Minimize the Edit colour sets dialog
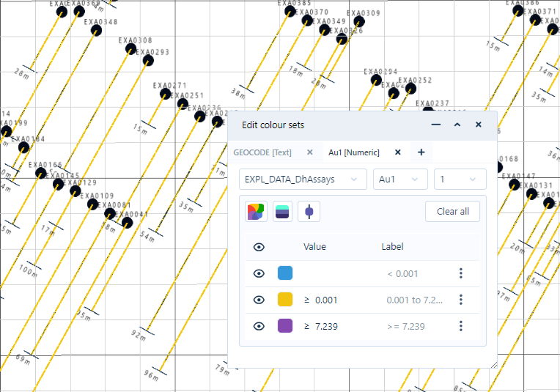 [436, 125]
